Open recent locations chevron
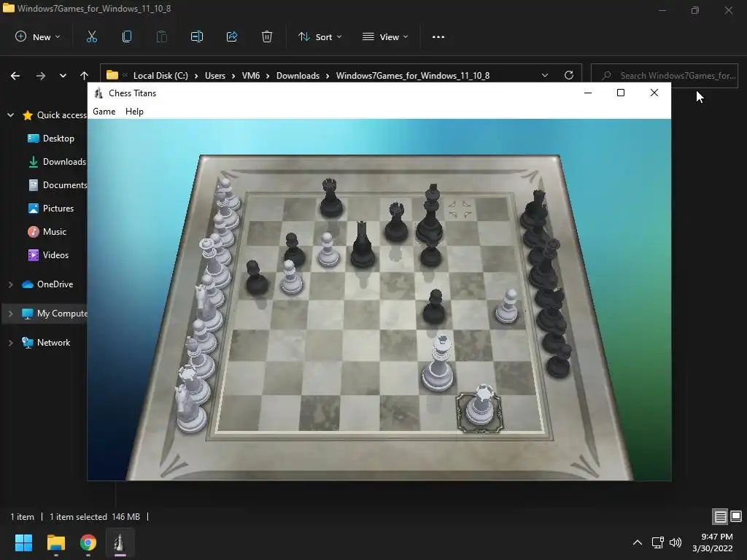Screen dimensions: 747x560 tap(63, 76)
